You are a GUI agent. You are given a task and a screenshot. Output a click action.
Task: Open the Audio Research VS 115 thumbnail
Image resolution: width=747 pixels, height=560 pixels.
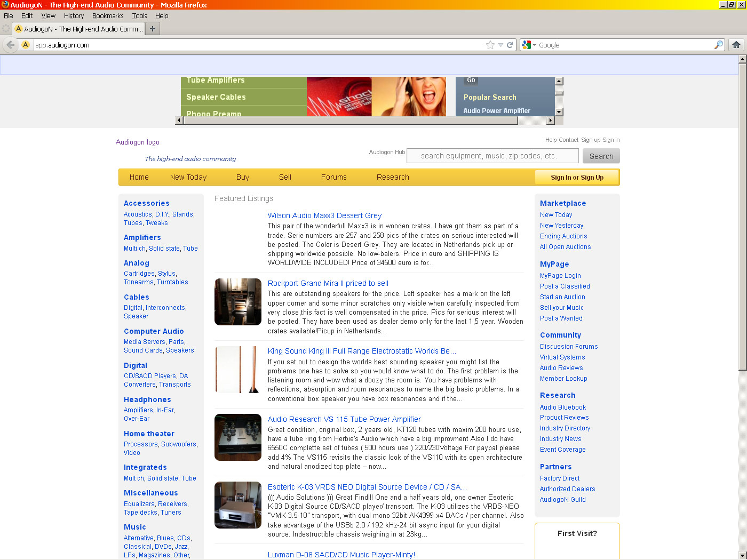pos(238,437)
